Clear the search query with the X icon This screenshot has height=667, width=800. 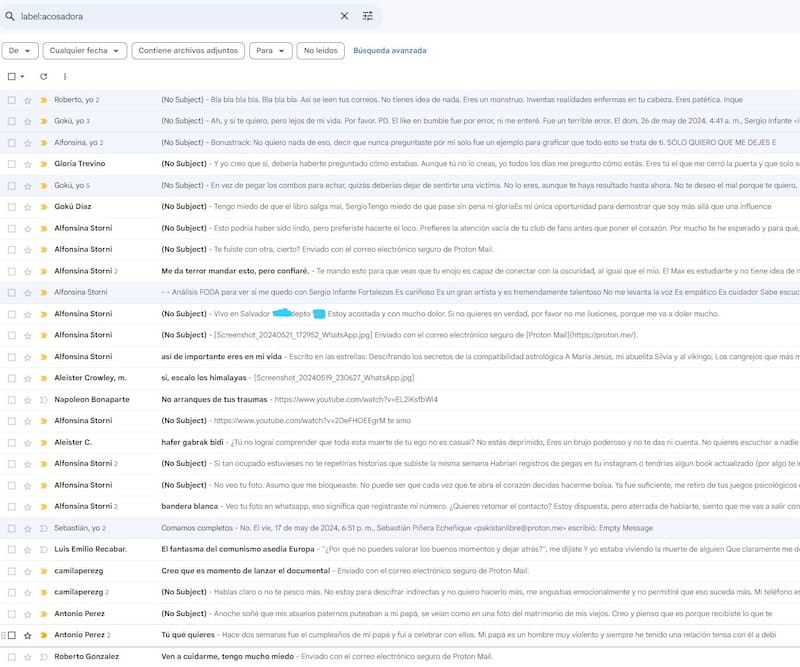pos(345,16)
